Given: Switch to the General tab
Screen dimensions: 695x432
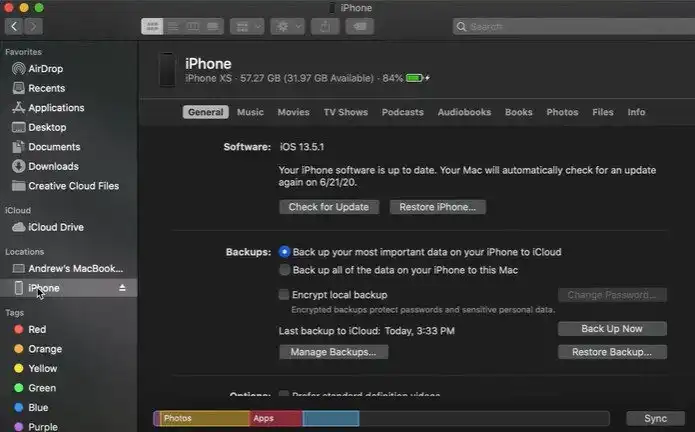Looking at the screenshot, I should coord(206,112).
